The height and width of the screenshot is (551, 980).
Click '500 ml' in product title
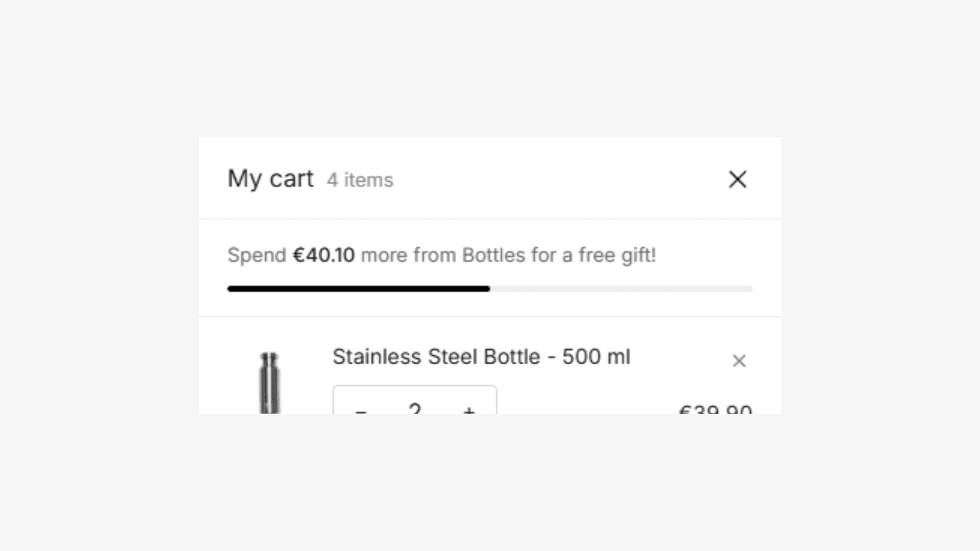[x=597, y=357]
